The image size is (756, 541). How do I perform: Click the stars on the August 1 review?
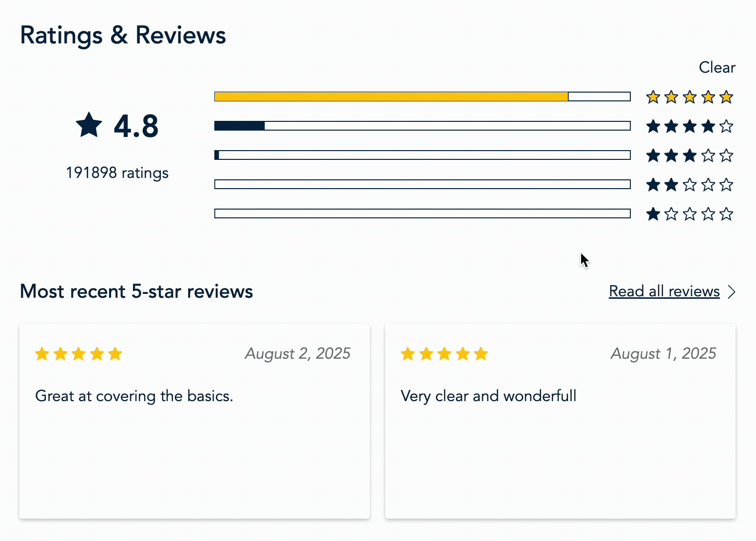444,354
